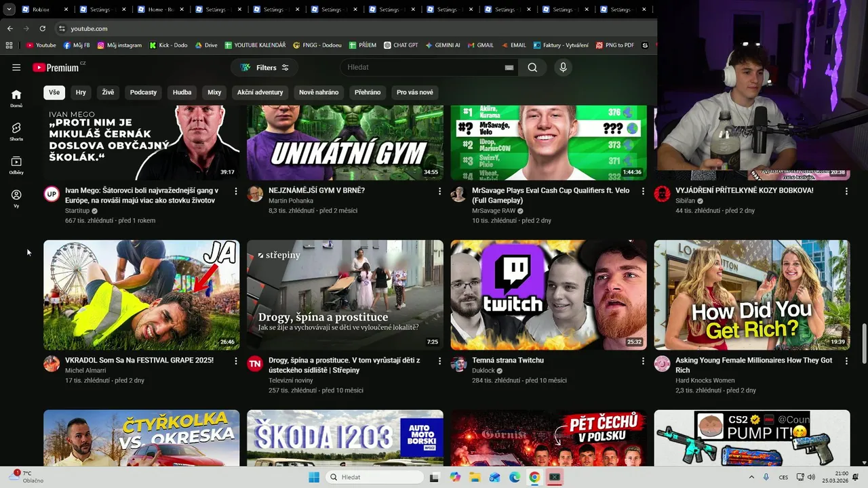Open the Windows Start menu
The image size is (868, 488).
(314, 477)
